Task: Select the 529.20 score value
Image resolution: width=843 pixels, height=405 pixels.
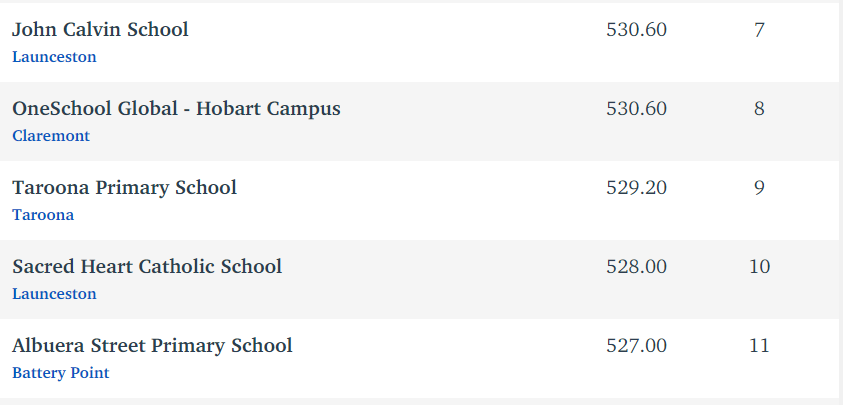Action: coord(637,188)
